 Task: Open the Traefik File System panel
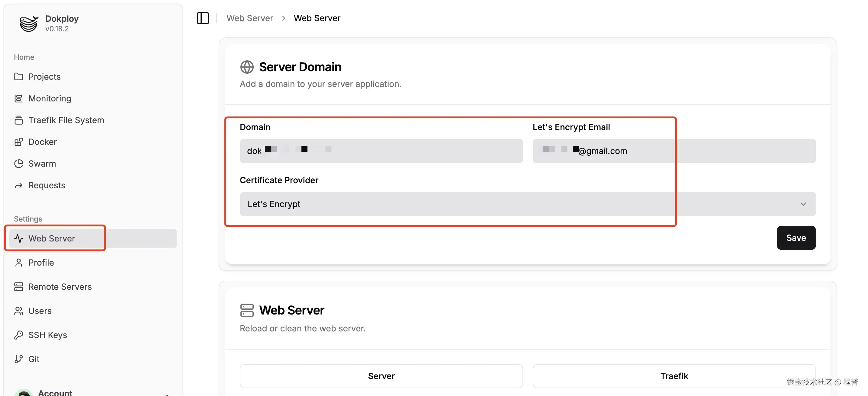[66, 120]
